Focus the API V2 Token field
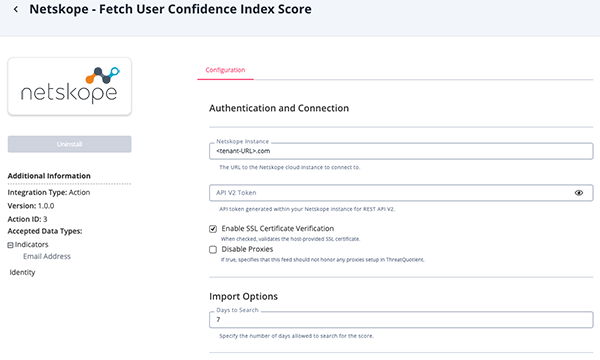600x360 pixels. [401, 193]
